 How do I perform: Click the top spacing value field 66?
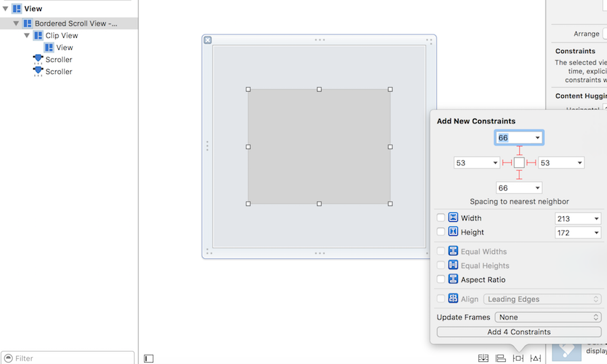pyautogui.click(x=514, y=138)
